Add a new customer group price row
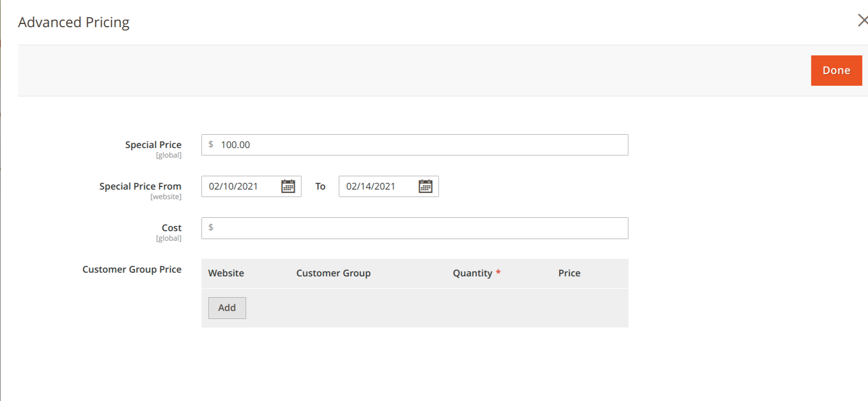868x401 pixels. [227, 308]
